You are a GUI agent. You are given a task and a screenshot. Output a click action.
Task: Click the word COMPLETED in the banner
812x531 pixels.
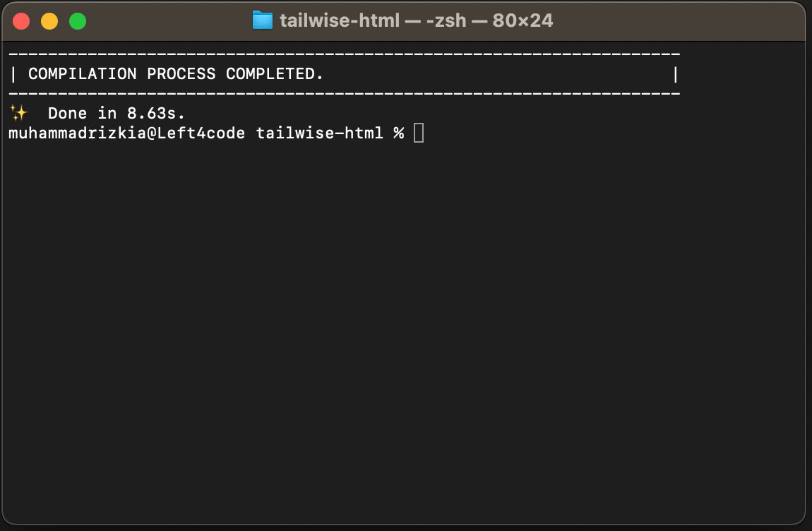point(275,74)
